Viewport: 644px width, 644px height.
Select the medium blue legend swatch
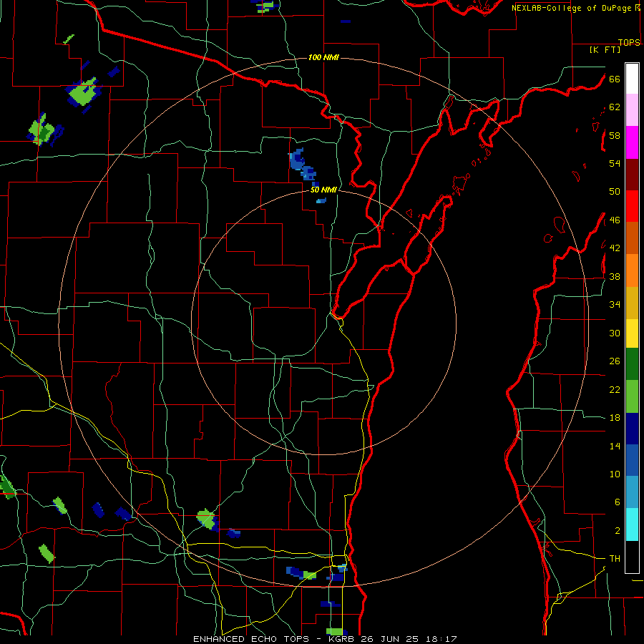pyautogui.click(x=632, y=460)
